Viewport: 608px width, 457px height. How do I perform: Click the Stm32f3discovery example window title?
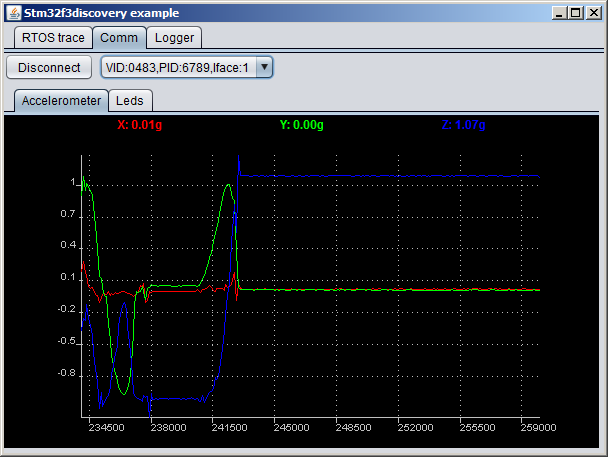point(102,13)
